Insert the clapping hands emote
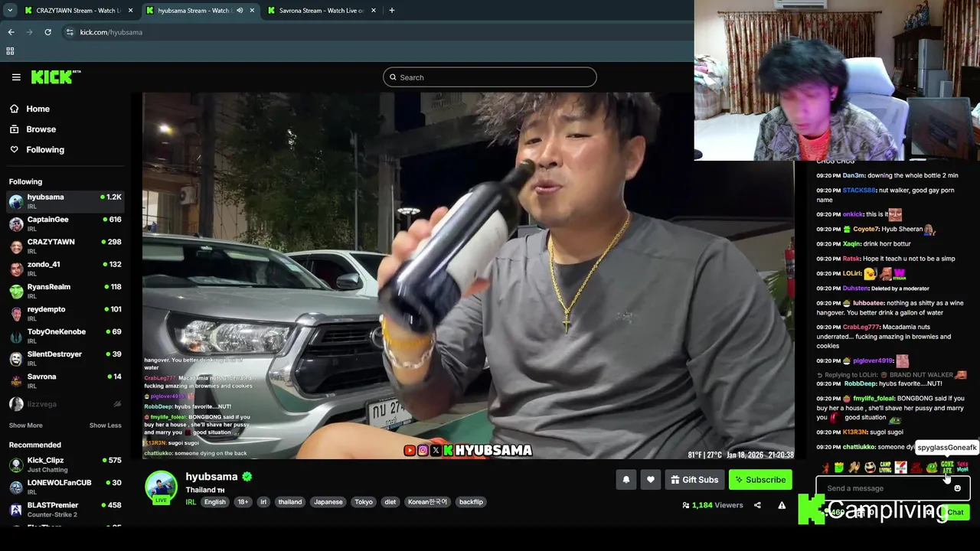The image size is (980, 551). [854, 467]
